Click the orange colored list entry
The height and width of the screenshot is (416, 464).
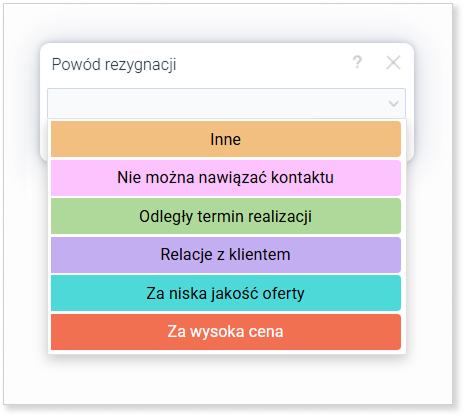pos(226,139)
